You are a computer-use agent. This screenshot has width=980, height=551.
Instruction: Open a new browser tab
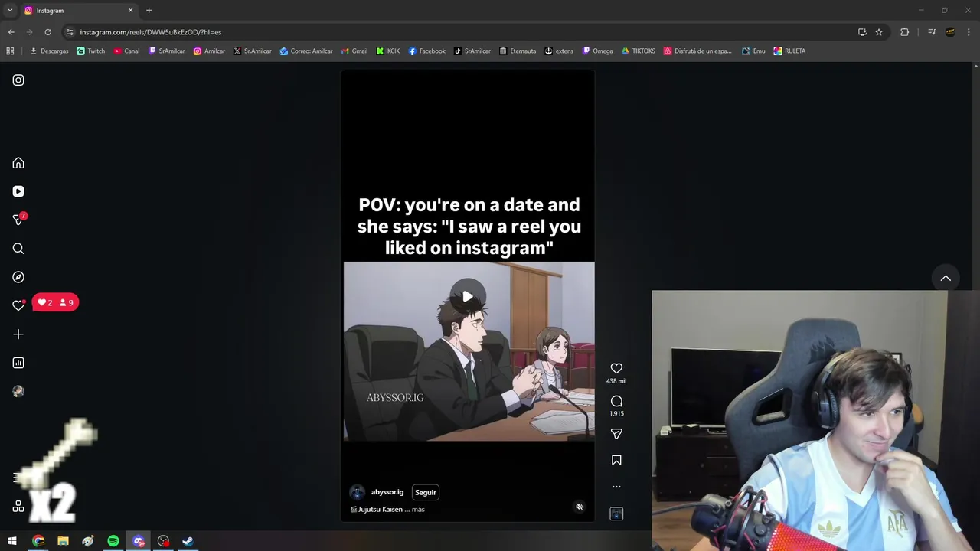tap(149, 11)
